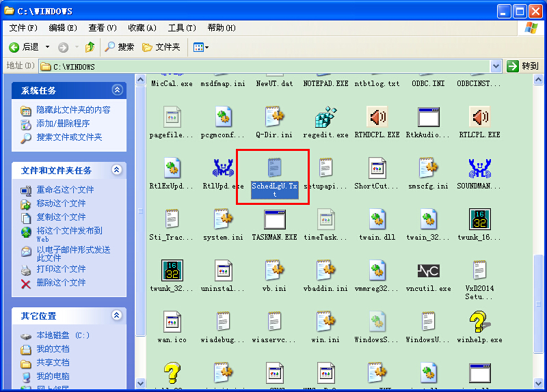Select the SOUNDMAN crab icon
Viewport: 547px width, 392px height.
(480, 168)
